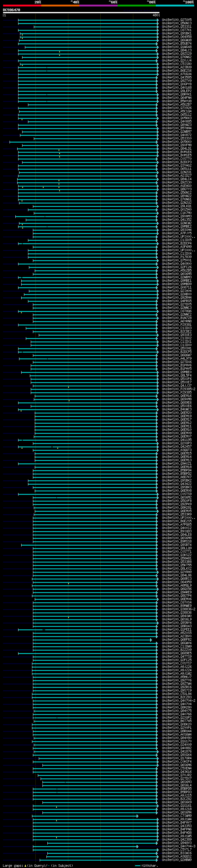Click UniRef100_B5AYU8 label
This screenshot has width=197, height=868.
176,101
